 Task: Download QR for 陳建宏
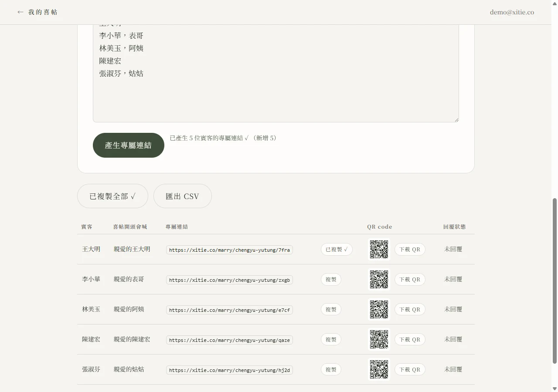(x=410, y=340)
